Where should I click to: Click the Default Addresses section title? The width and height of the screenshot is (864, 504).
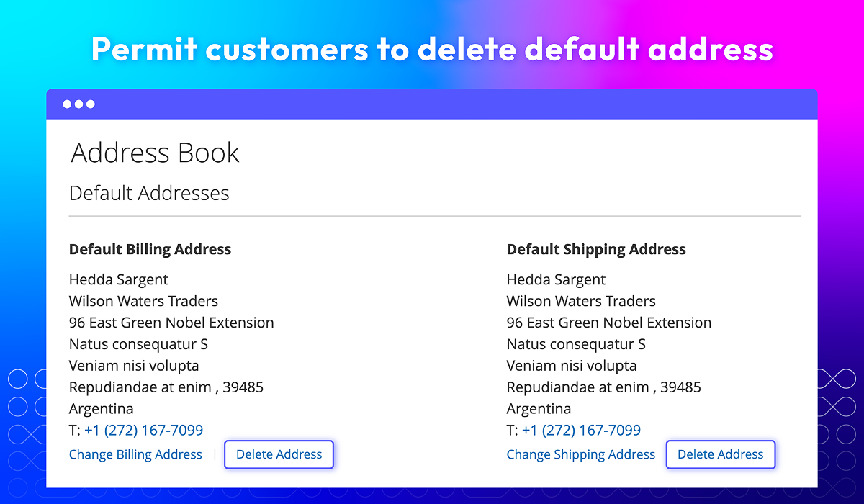coord(149,193)
